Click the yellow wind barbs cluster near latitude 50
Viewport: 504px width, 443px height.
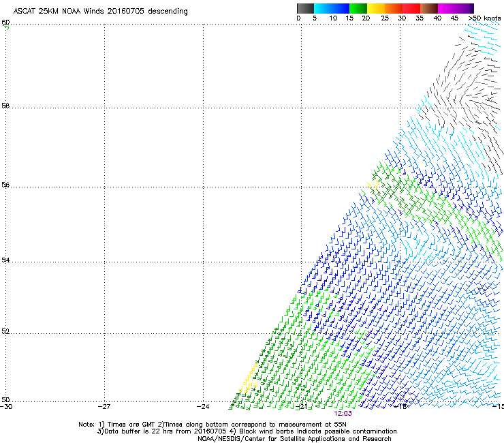click(248, 380)
